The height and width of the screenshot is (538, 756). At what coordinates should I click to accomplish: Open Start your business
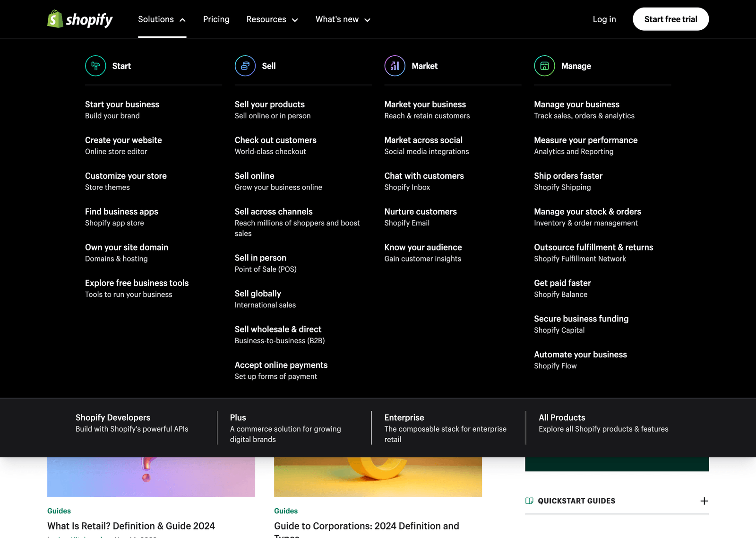coord(122,110)
